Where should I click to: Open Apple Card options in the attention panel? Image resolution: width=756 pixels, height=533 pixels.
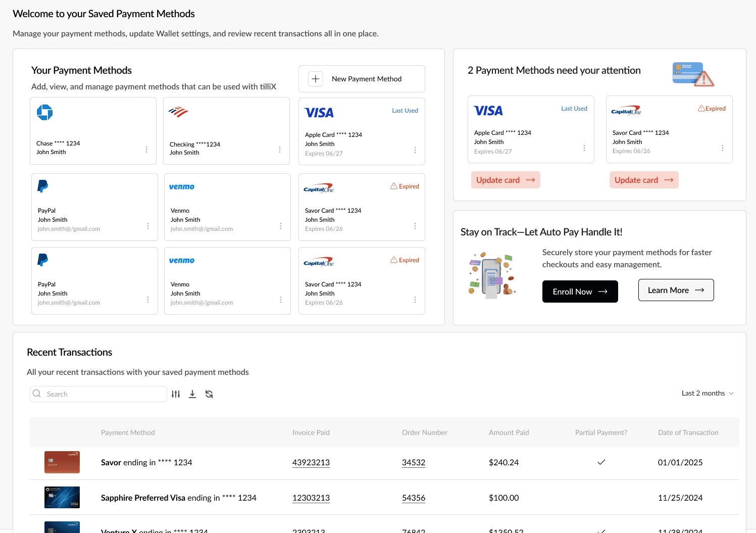coord(584,148)
